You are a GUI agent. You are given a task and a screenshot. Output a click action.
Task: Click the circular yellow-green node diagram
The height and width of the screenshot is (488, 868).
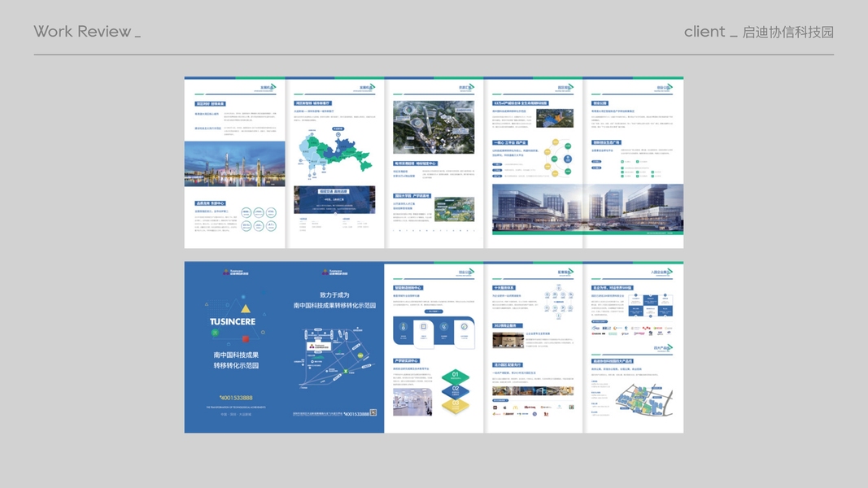(559, 159)
